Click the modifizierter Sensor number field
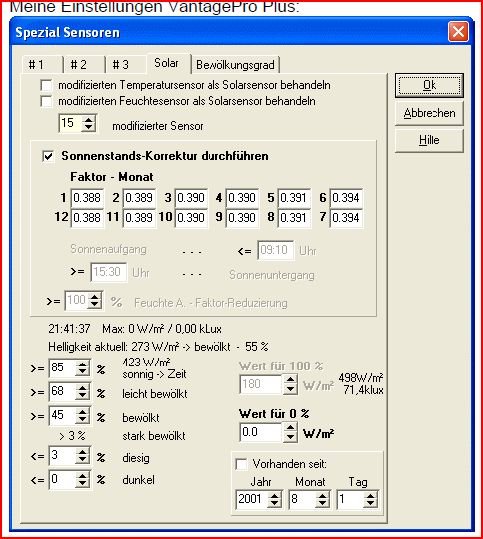483x539 pixels. 71,123
